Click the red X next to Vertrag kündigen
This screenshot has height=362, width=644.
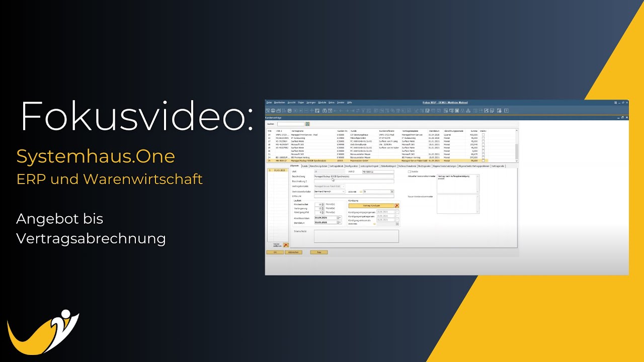(396, 206)
